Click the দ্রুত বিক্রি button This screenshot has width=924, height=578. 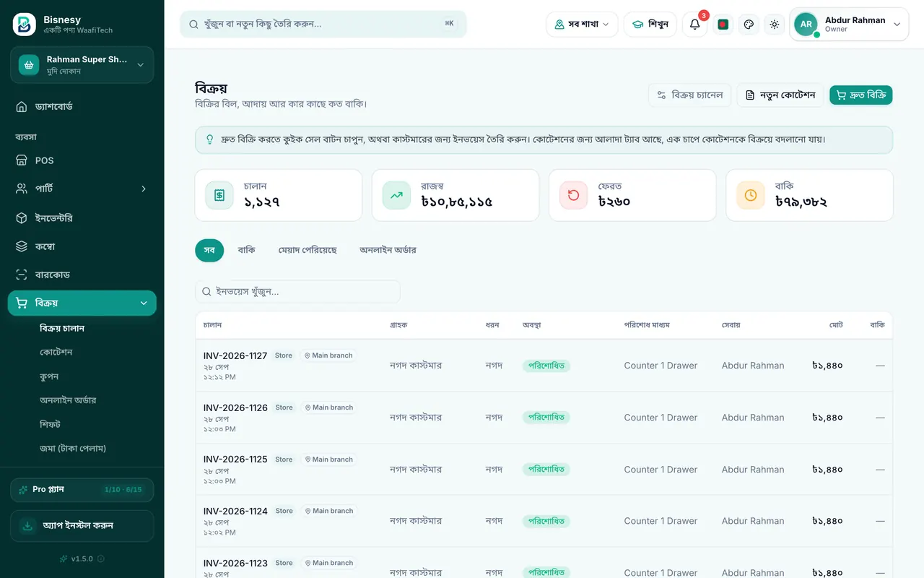[x=861, y=95]
